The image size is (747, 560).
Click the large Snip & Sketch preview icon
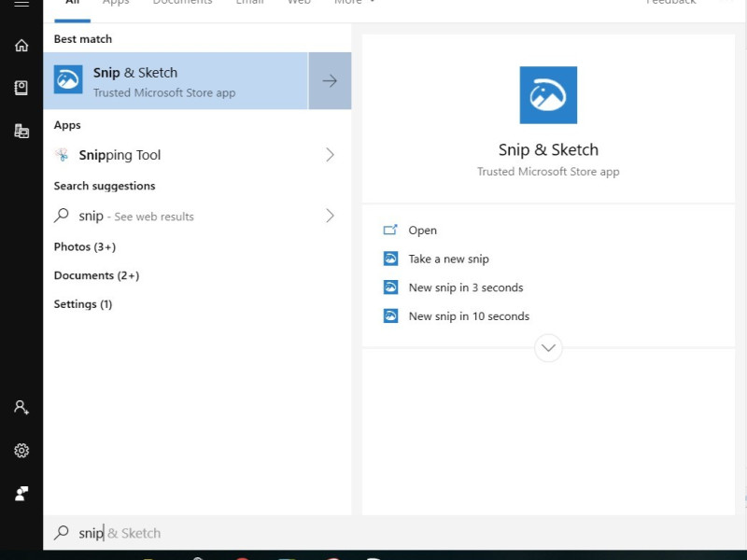click(548, 95)
